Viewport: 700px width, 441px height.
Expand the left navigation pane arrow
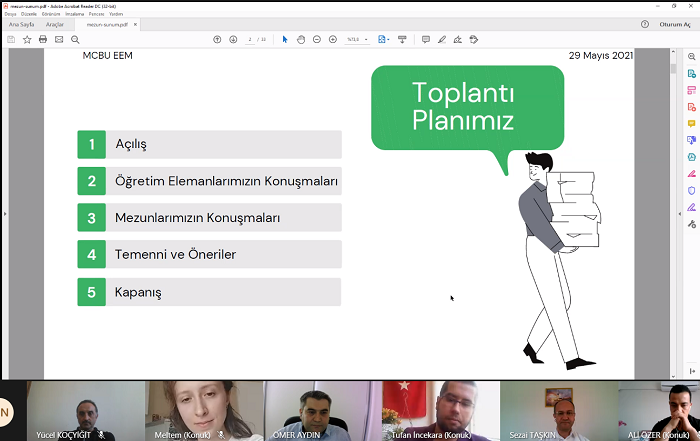pyautogui.click(x=4, y=214)
